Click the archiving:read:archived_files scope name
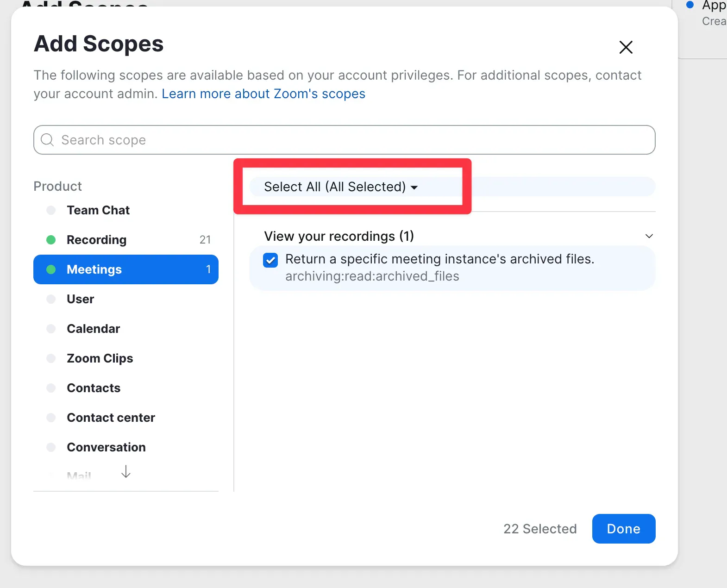 click(x=372, y=276)
